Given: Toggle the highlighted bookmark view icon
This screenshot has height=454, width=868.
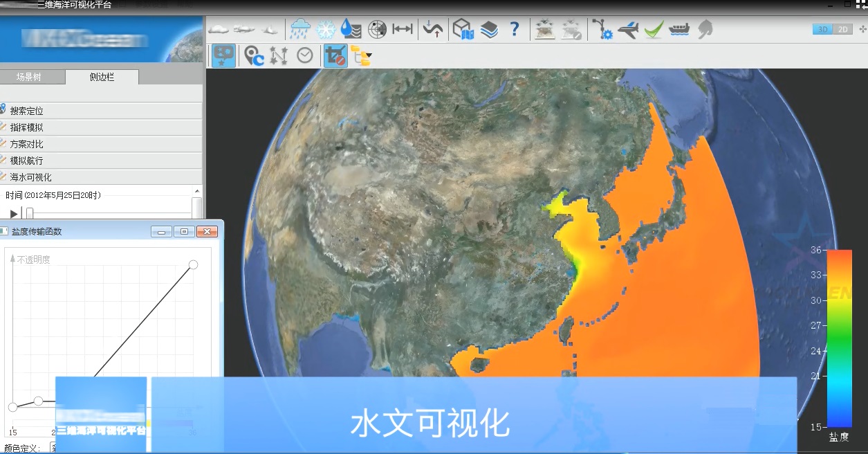Looking at the screenshot, I should [x=223, y=55].
